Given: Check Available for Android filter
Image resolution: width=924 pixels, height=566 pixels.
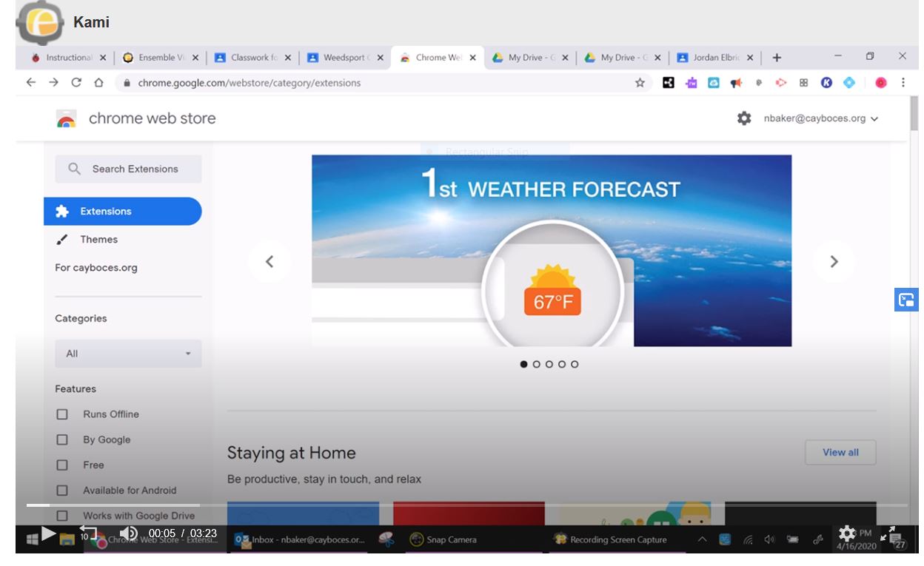Looking at the screenshot, I should pyautogui.click(x=62, y=491).
